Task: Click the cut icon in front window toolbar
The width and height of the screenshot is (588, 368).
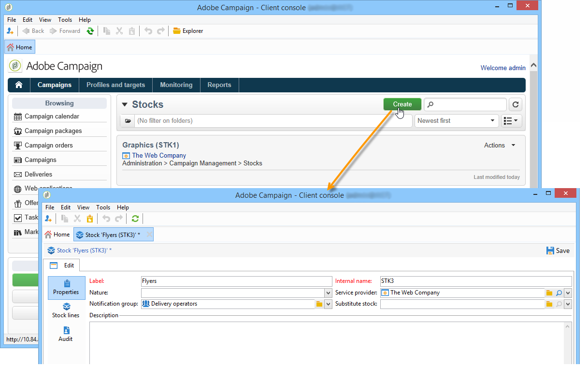Action: point(77,219)
